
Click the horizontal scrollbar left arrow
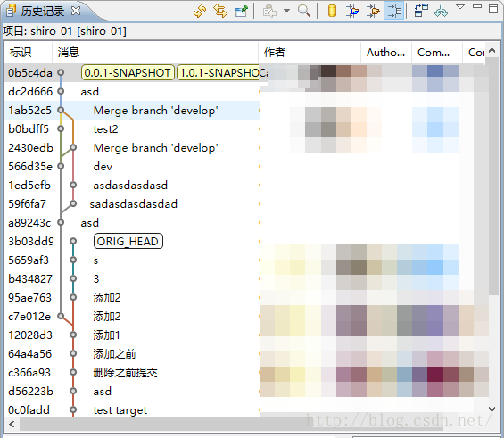tap(12, 425)
